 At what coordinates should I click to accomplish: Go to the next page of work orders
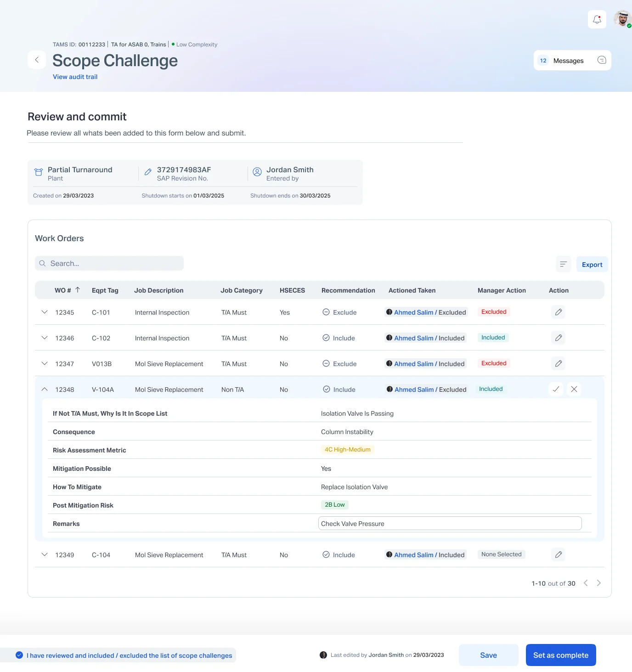598,583
